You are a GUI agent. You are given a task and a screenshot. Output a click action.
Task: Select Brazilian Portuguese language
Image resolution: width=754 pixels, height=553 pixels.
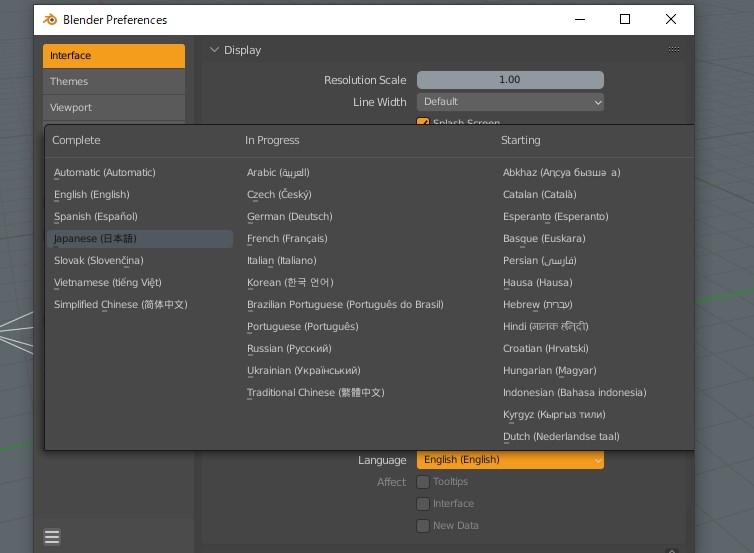coord(345,305)
